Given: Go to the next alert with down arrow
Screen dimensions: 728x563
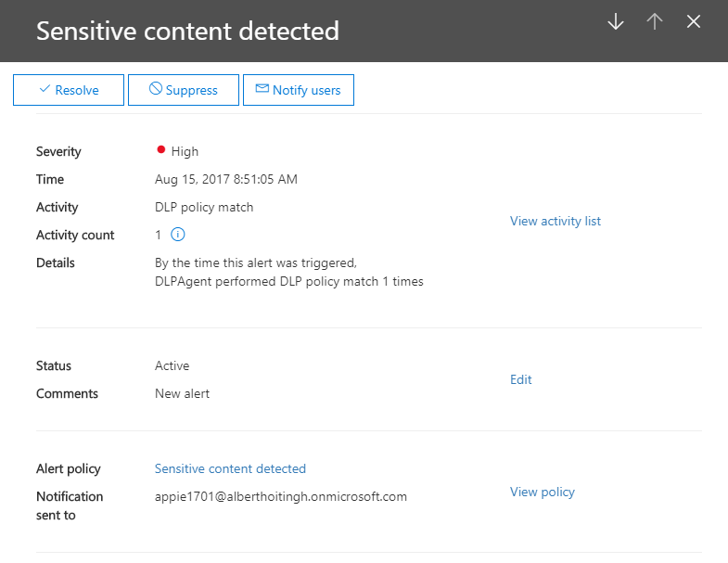Looking at the screenshot, I should (x=616, y=22).
